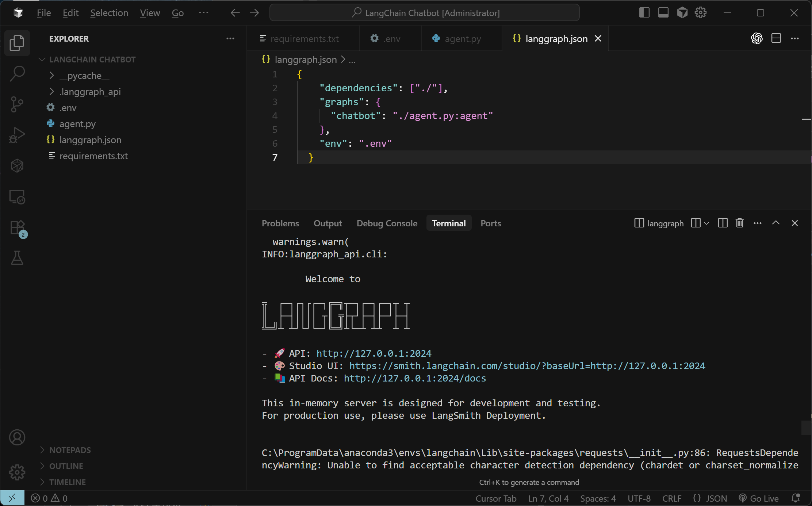Open the View menu

click(150, 13)
